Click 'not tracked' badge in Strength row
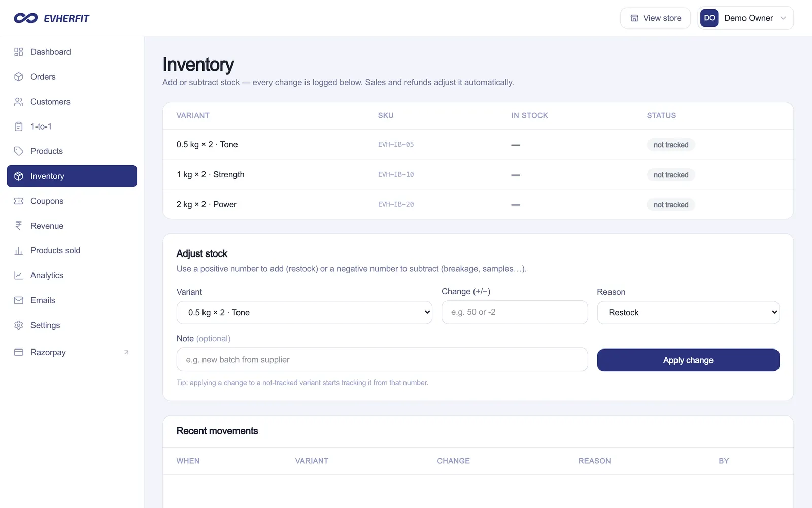 [671, 175]
